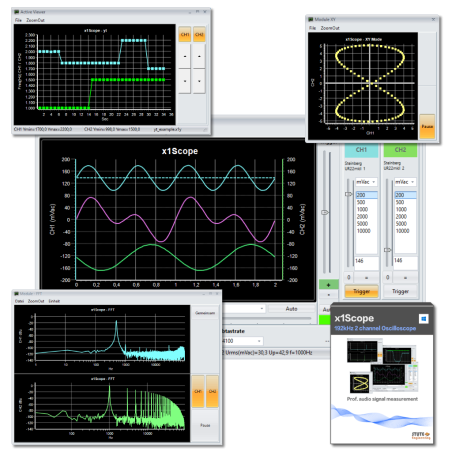Toggle CH1 in the Module FFT window
452x452 pixels.
coord(198,391)
